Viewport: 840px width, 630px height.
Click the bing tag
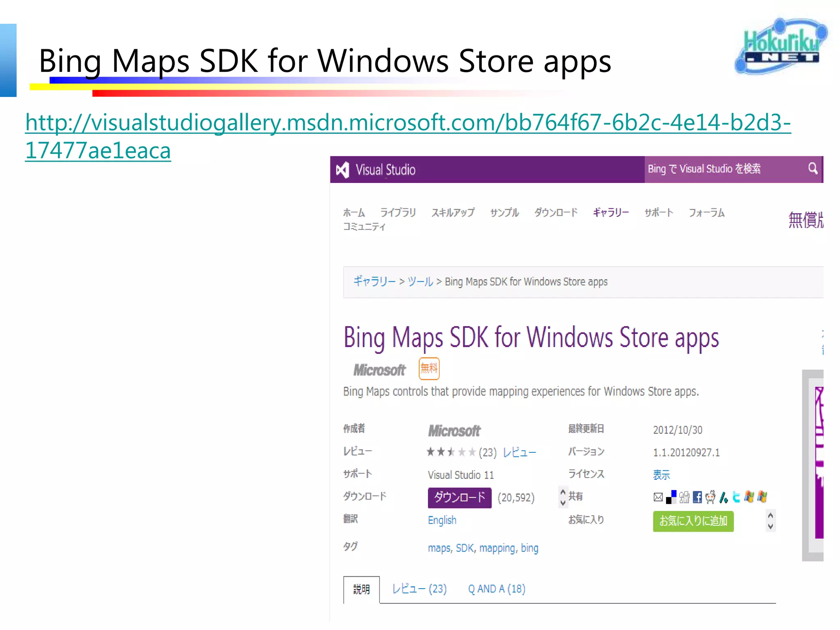pyautogui.click(x=530, y=548)
